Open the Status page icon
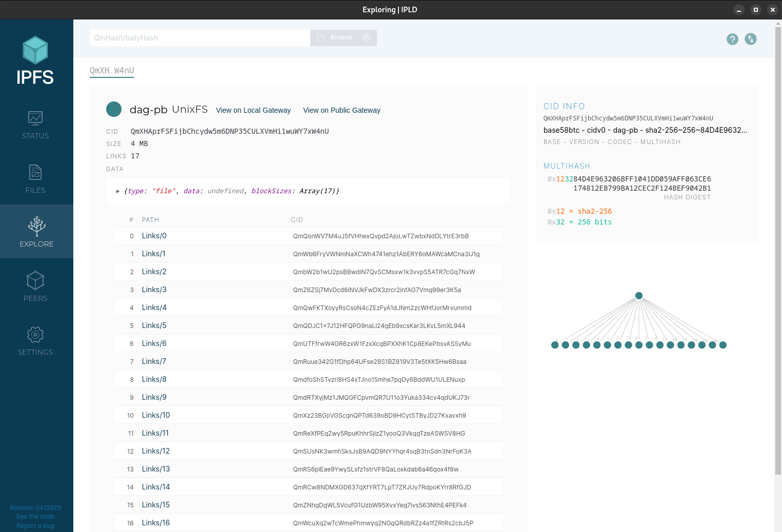Image resolution: width=782 pixels, height=532 pixels. click(35, 118)
